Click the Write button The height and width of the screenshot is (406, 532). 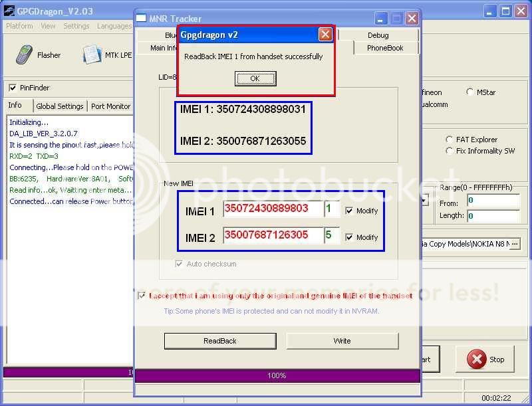(x=342, y=341)
